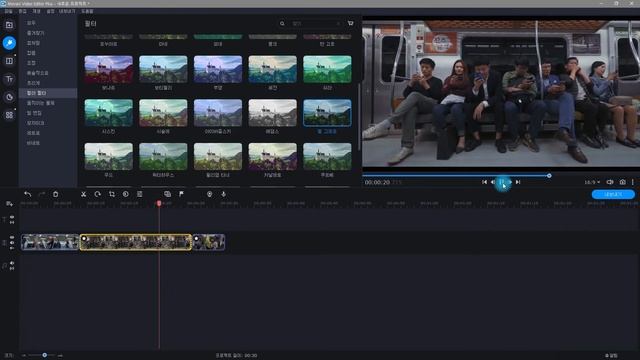Select the yellow-outlined clip on video track
This screenshot has width=640, height=360.
click(x=136, y=242)
